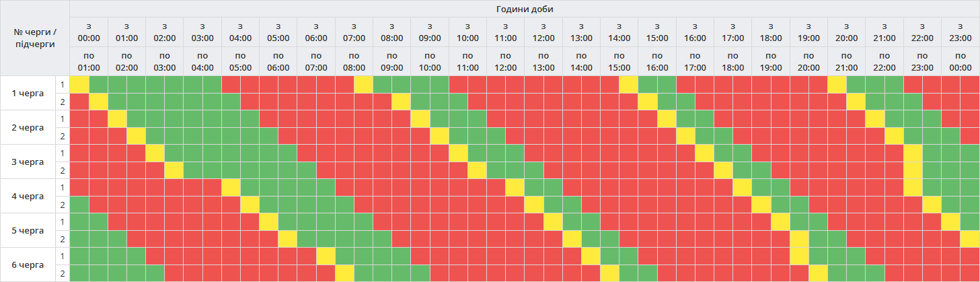Click subqueue 2 label of 6 черга

click(x=63, y=273)
